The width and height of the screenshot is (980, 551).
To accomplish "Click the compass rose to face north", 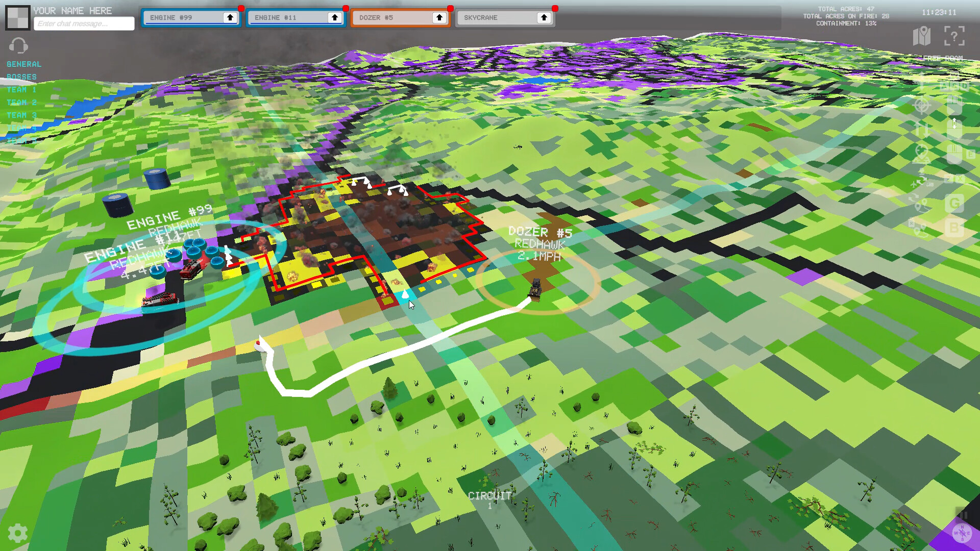I will tap(962, 532).
